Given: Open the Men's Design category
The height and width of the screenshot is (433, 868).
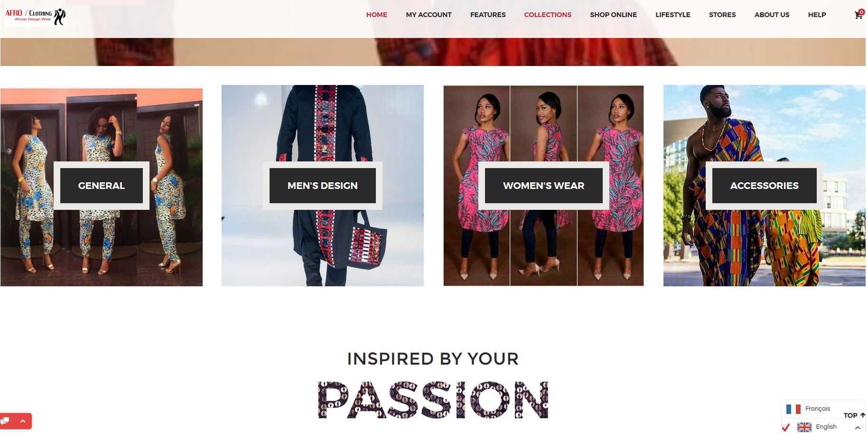Looking at the screenshot, I should click(x=323, y=186).
